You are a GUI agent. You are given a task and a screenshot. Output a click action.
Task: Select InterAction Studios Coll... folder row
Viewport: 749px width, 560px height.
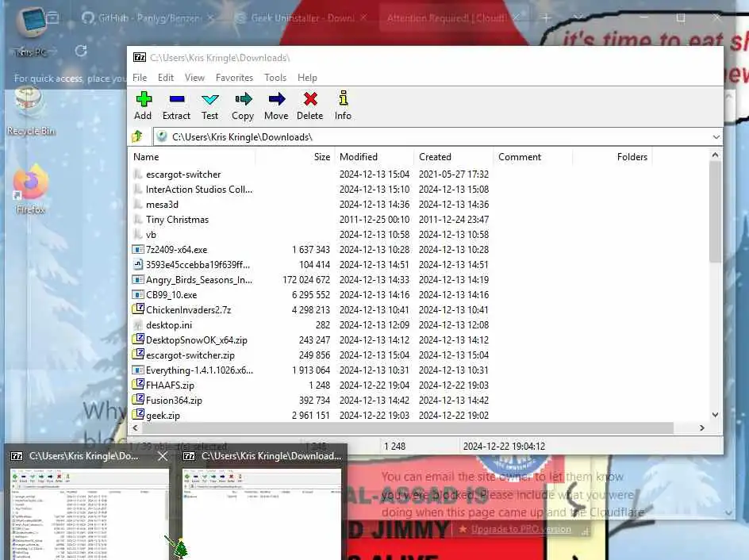310,189
